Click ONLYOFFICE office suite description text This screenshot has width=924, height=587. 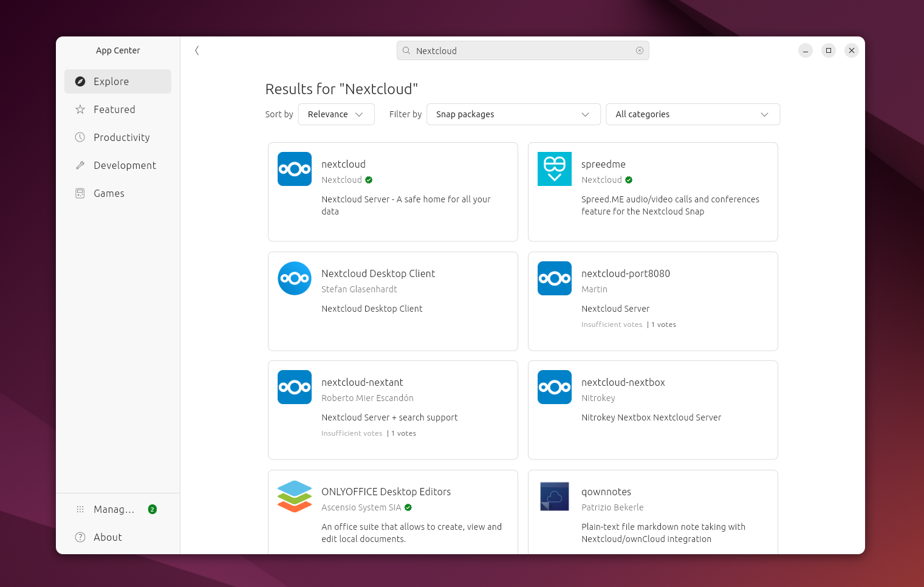pyautogui.click(x=411, y=533)
